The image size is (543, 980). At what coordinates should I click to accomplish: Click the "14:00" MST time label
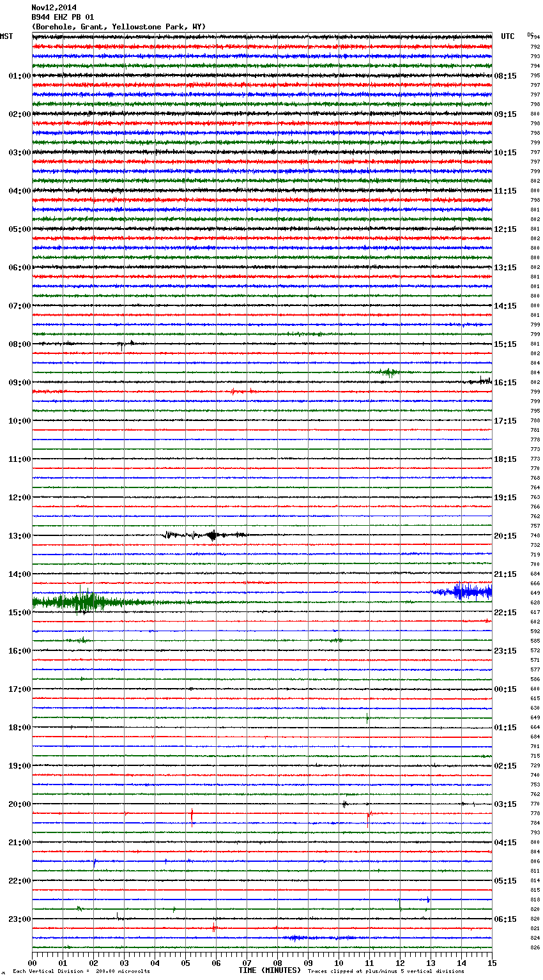20,574
